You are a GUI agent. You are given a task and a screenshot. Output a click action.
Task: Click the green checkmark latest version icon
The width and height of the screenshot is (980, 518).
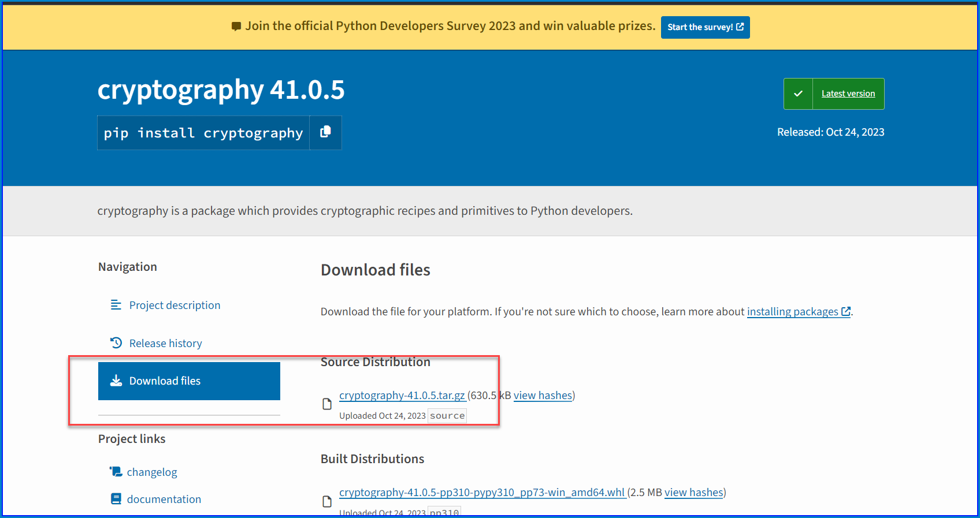tap(798, 94)
